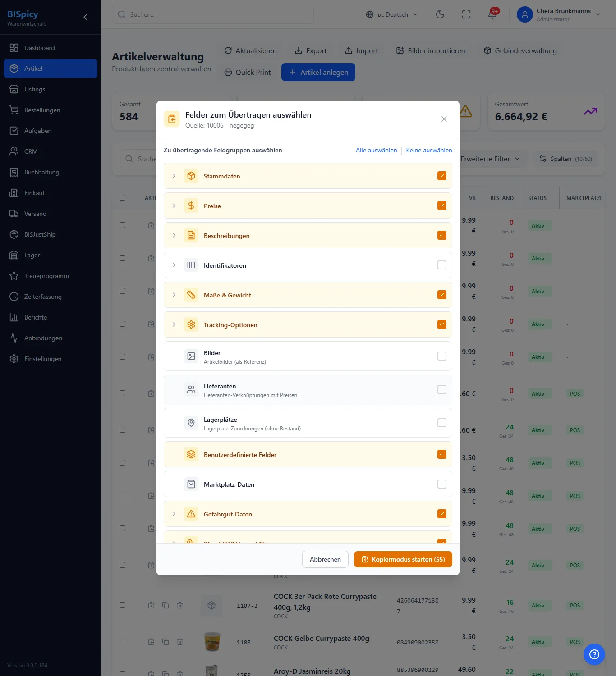Open the Dashboard menu item
This screenshot has width=616, height=676.
[51, 48]
